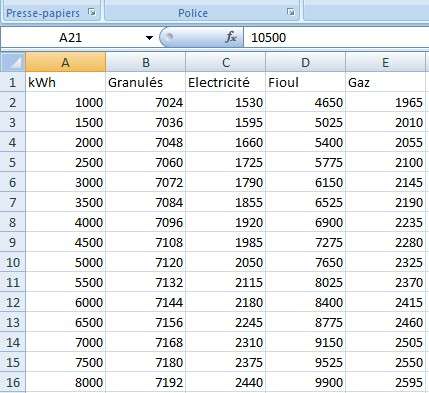Click the Electricité header cell

click(x=226, y=82)
